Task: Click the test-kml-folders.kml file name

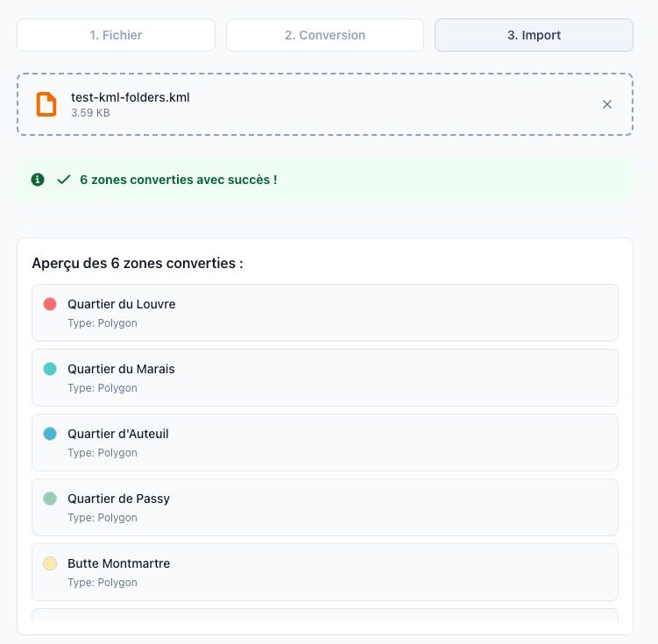Action: 131,97
